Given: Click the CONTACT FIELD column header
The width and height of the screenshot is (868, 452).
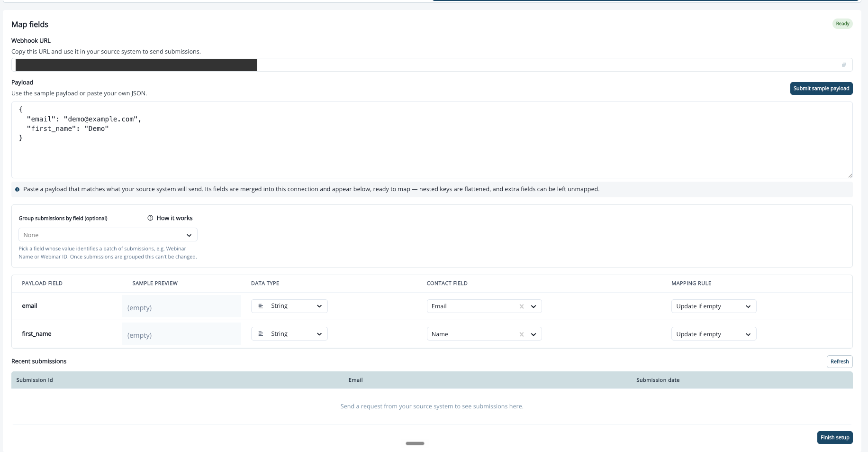Looking at the screenshot, I should tap(447, 283).
